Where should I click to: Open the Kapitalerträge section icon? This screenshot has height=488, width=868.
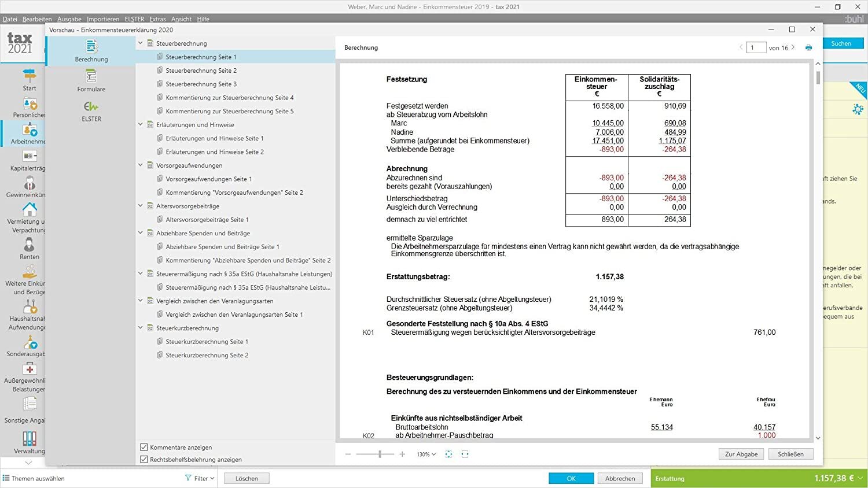point(30,156)
